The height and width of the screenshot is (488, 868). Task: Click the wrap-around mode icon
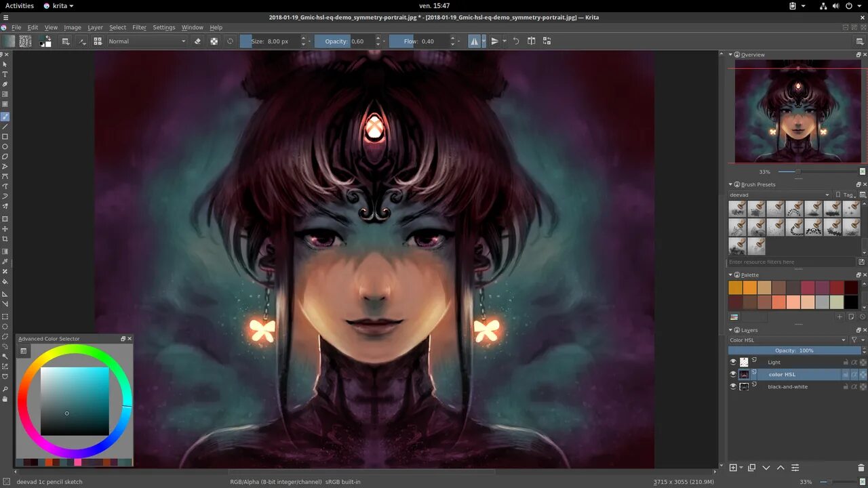[547, 41]
